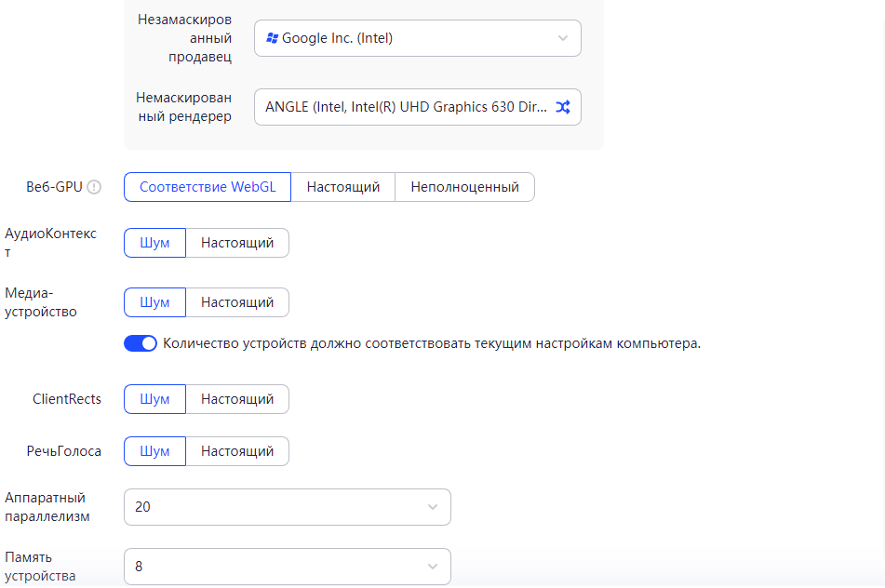The image size is (885, 588).
Task: Switch Веб-GPU to Настоящий
Action: pyautogui.click(x=343, y=187)
